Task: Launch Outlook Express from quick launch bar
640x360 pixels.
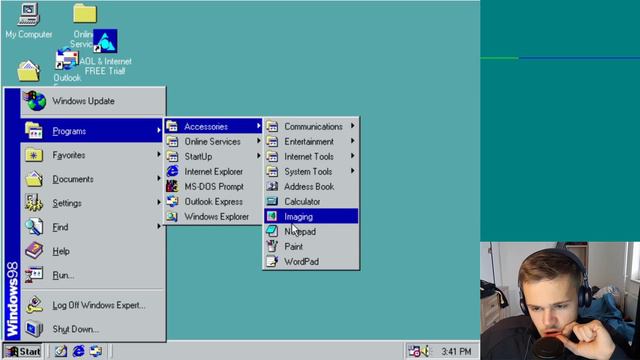Action: (x=96, y=351)
